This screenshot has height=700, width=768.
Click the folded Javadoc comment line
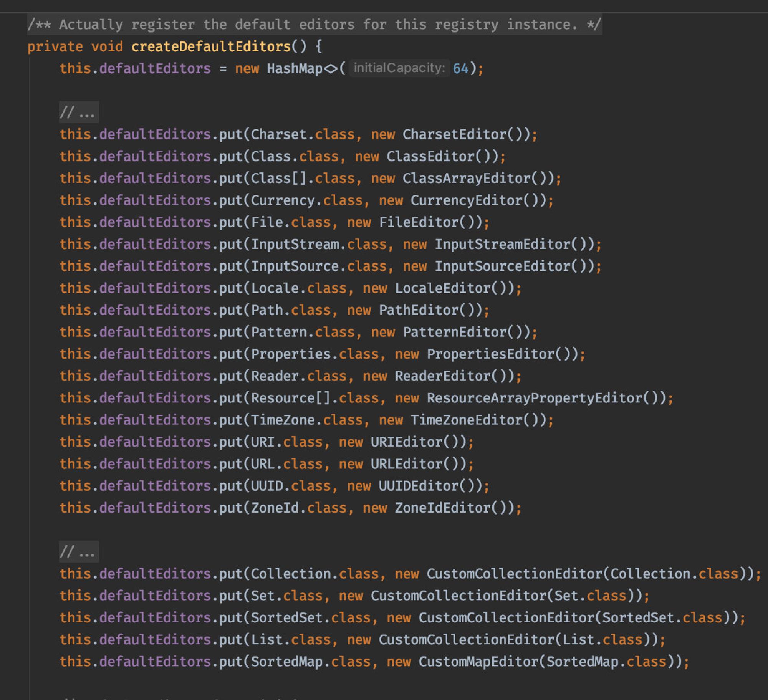tap(314, 25)
